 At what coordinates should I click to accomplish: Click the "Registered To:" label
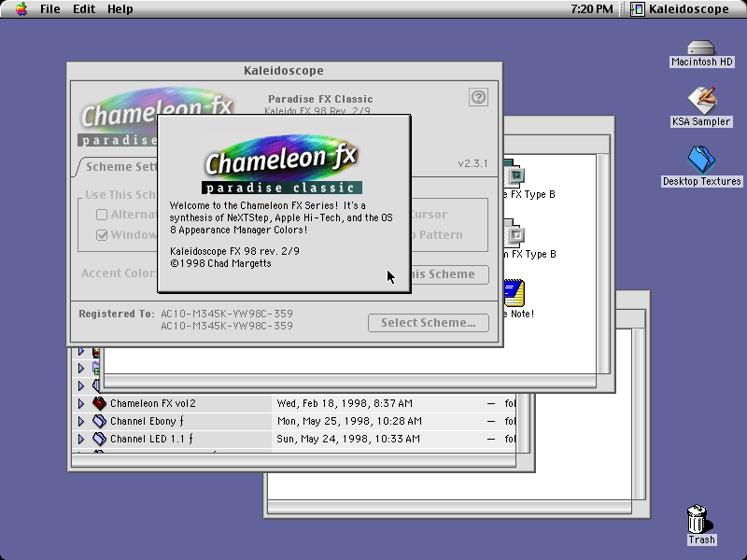117,314
